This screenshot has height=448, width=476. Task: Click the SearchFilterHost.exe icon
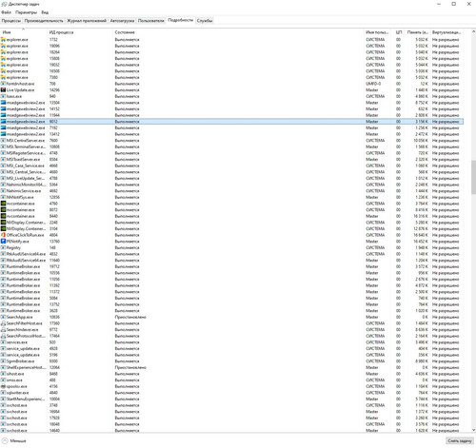[3, 323]
